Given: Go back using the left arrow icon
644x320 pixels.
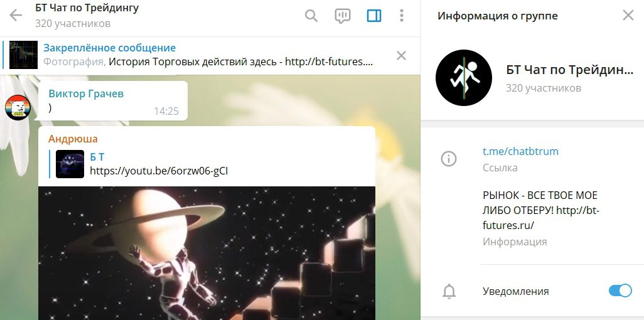Looking at the screenshot, I should tap(16, 16).
